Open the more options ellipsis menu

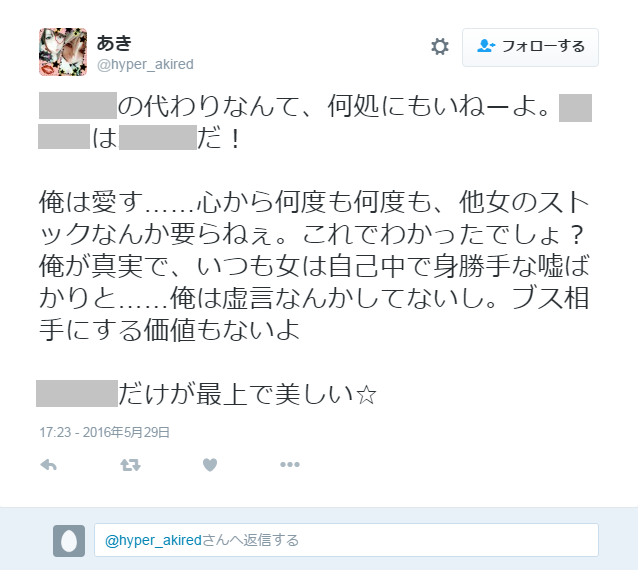coord(290,465)
